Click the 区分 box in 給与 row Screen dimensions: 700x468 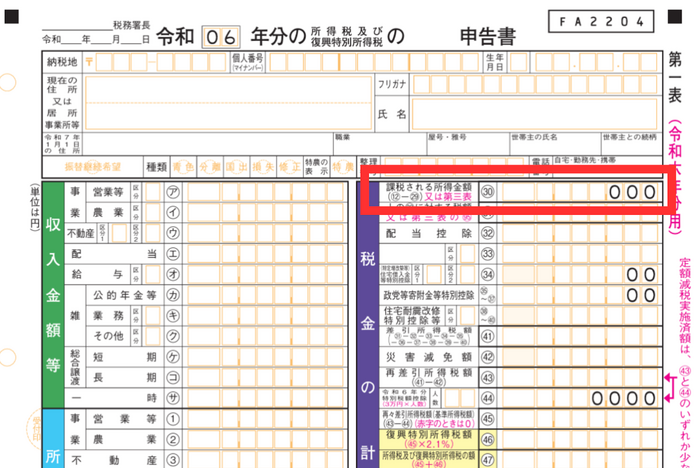152,274
